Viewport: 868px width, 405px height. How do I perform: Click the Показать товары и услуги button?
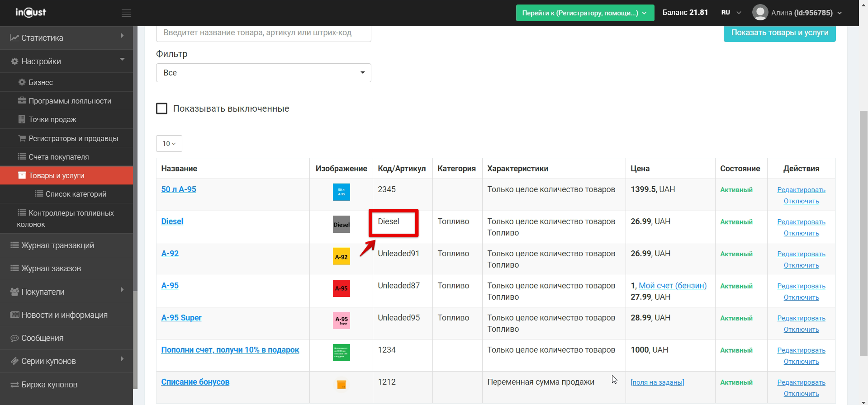[x=779, y=33]
